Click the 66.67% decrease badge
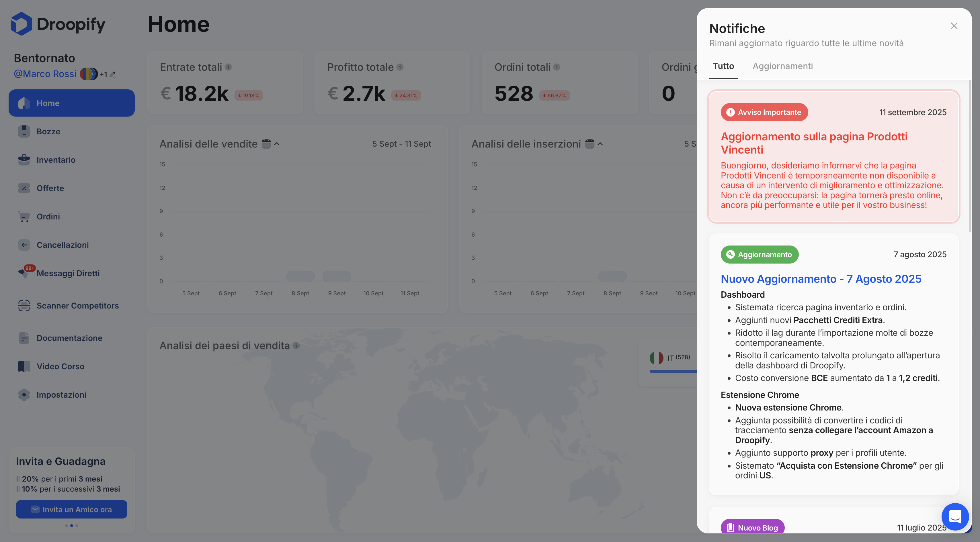980x542 pixels. (x=554, y=95)
